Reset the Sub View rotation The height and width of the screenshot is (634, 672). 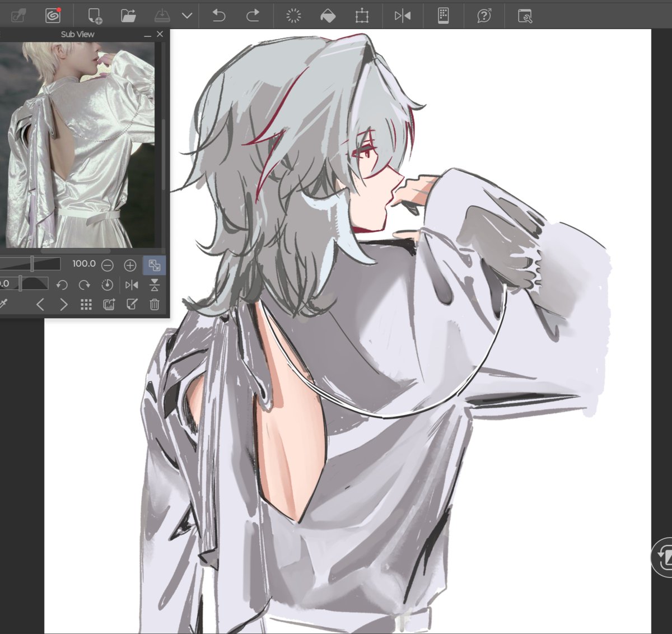(x=108, y=285)
